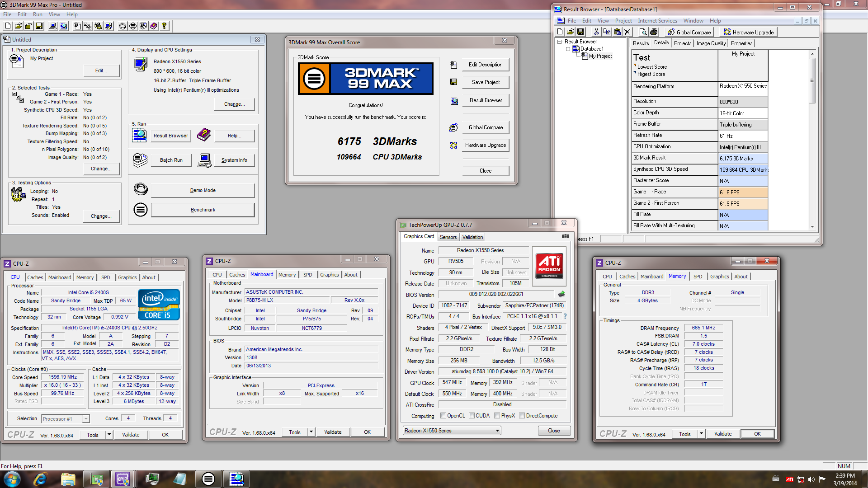Enable the DirectCompute checkbox in GPU-Z

pyautogui.click(x=522, y=416)
